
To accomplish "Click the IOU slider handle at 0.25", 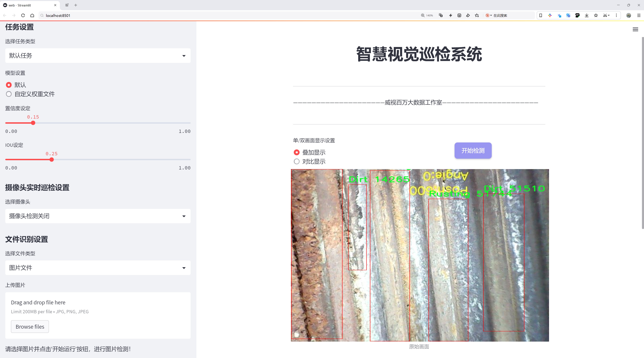I will pos(51,160).
